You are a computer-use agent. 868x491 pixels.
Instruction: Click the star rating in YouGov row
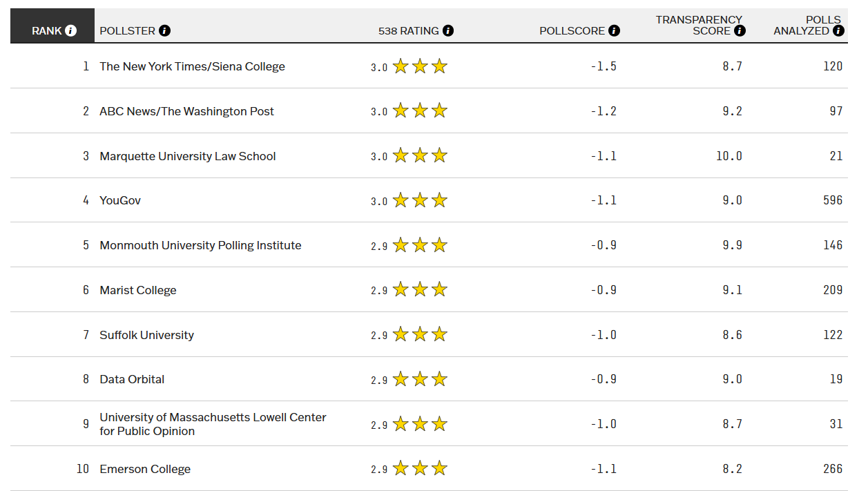(x=420, y=200)
